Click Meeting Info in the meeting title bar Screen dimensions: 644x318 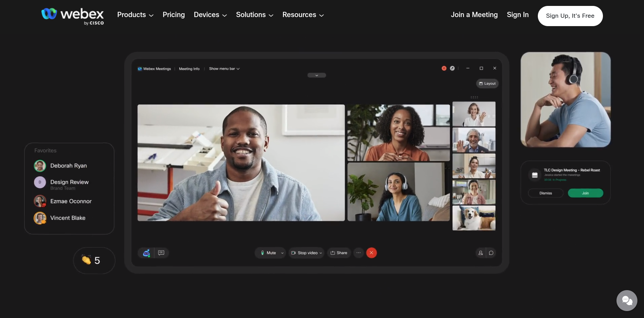pos(189,69)
